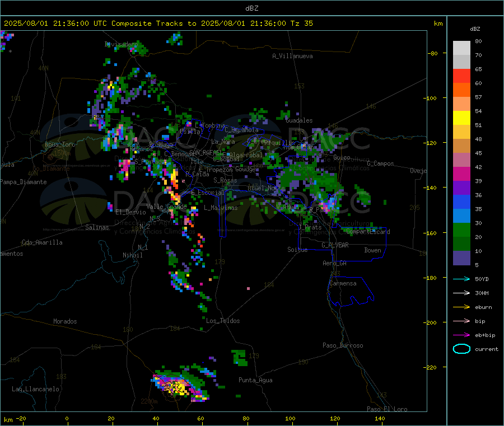Screen dimensions: 504x426
Task: Click the dBZ title at top center
Action: 251,8
